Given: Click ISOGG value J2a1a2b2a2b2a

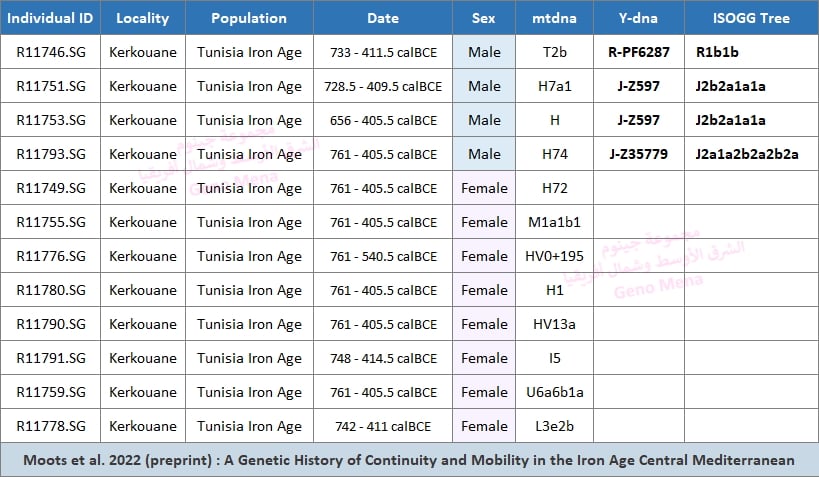Looking at the screenshot, I should pos(747,154).
